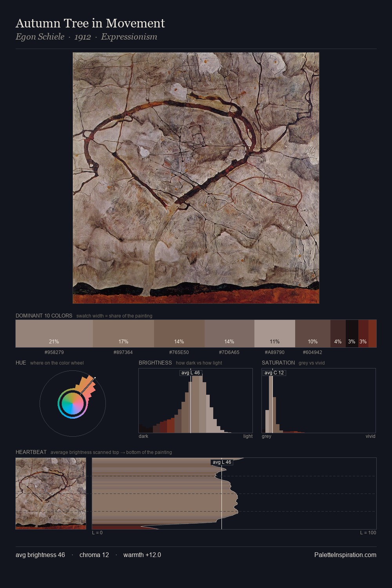The height and width of the screenshot is (588, 392).
Task: Click the BRIGHTNESS section heading
Action: pyautogui.click(x=155, y=363)
